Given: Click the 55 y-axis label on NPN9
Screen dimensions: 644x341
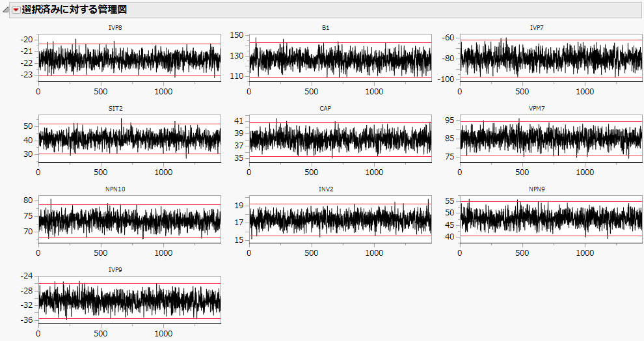Looking at the screenshot, I should (449, 201).
